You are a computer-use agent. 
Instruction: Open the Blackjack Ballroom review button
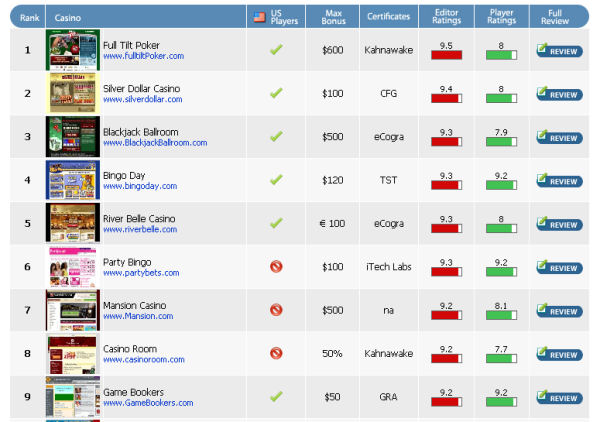559,137
